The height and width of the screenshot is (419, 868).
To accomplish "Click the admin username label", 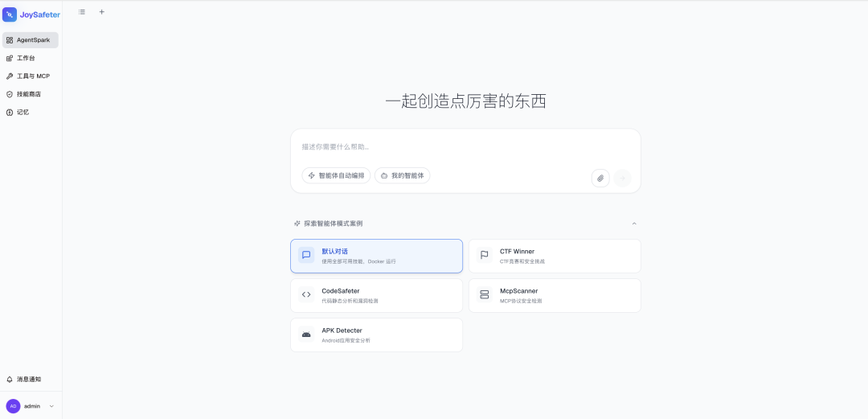I will [32, 406].
